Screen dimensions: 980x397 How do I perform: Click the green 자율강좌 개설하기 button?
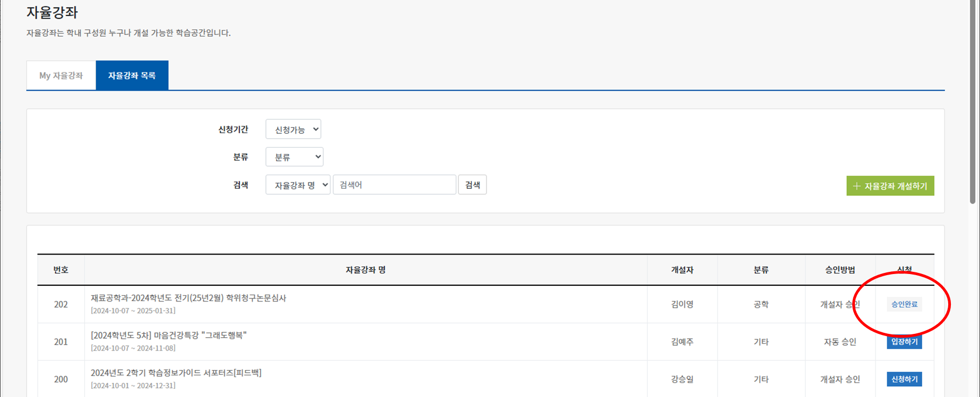(890, 186)
